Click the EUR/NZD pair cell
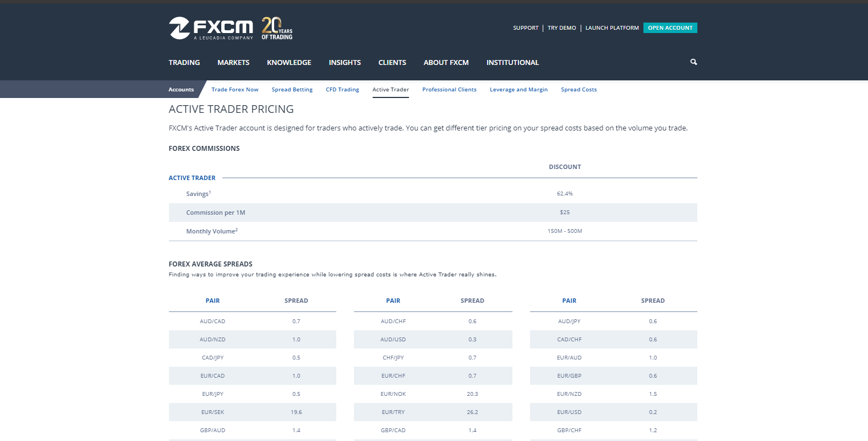The width and height of the screenshot is (868, 441). tap(569, 394)
